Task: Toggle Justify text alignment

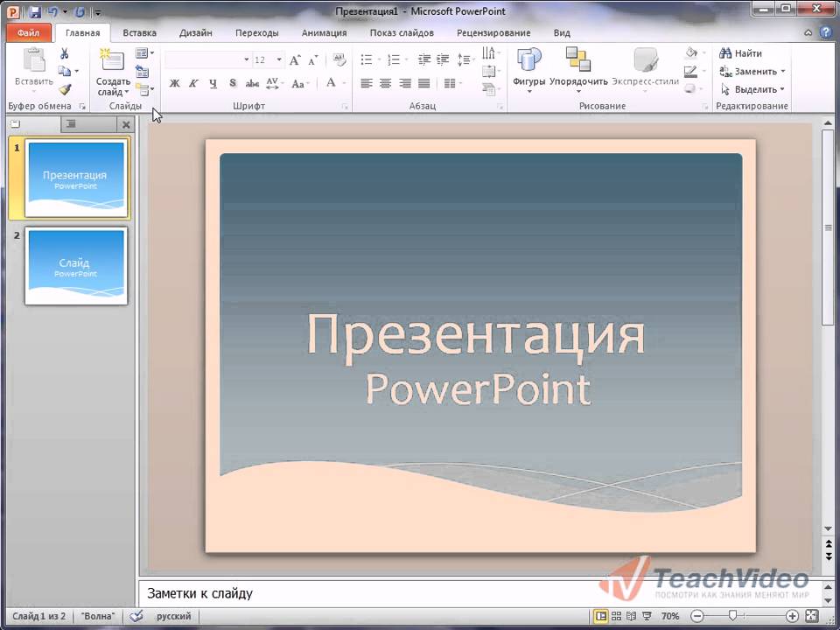Action: (x=423, y=84)
